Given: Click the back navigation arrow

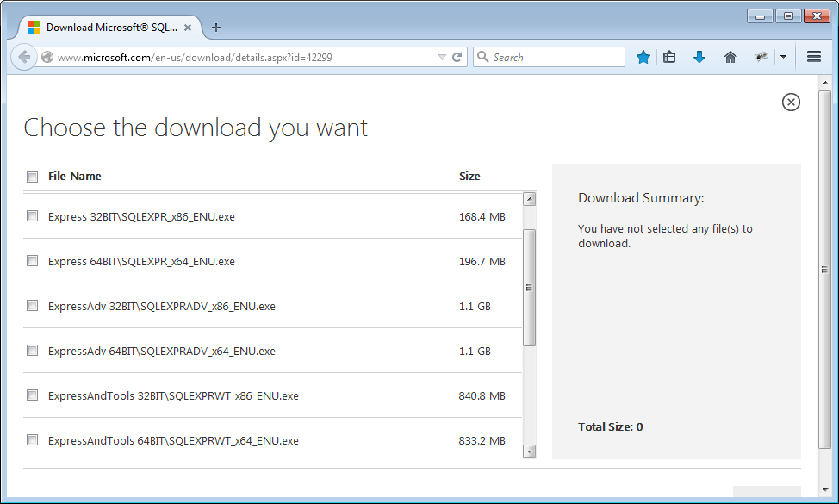Looking at the screenshot, I should [24, 57].
